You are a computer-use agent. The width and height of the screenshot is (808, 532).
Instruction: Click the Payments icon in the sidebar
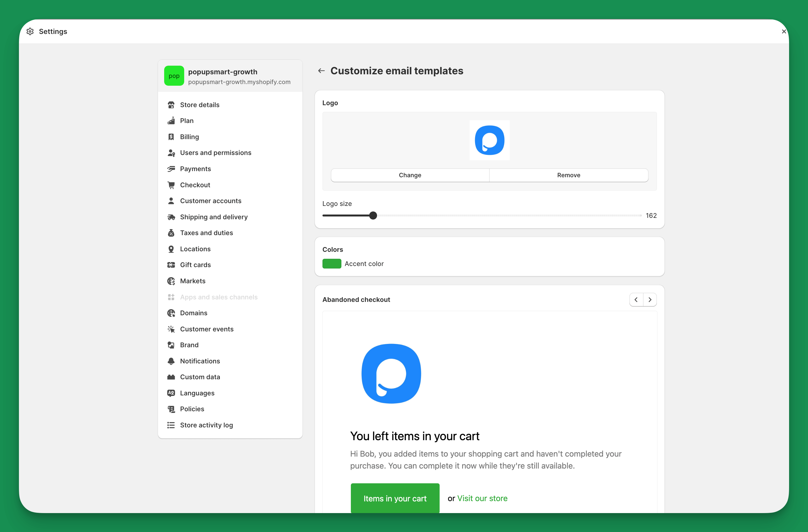[171, 169]
